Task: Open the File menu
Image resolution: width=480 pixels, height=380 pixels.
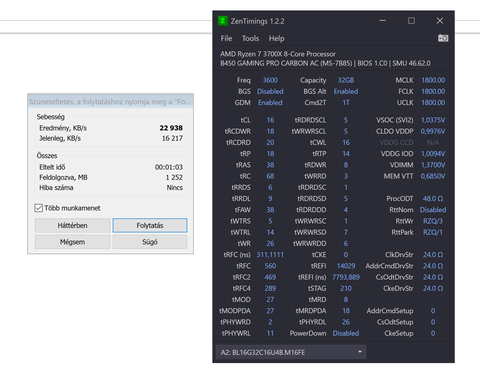Action: pos(226,39)
